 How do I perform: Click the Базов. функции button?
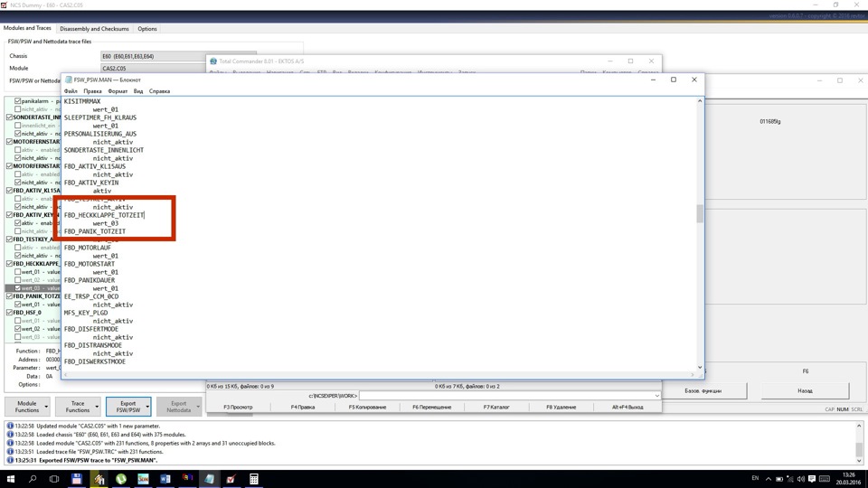tap(703, 390)
